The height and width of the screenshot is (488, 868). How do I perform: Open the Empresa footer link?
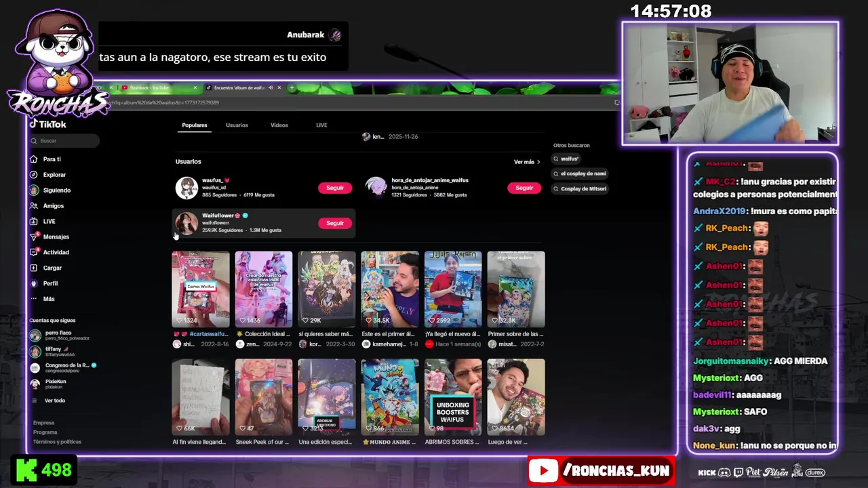(44, 423)
